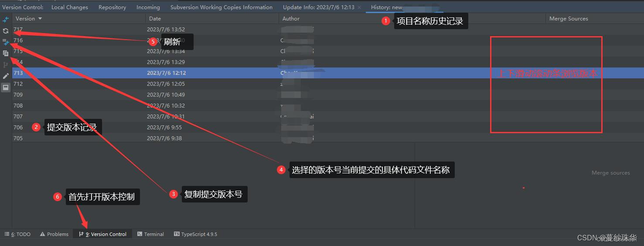Select revision 717 row

[328, 30]
